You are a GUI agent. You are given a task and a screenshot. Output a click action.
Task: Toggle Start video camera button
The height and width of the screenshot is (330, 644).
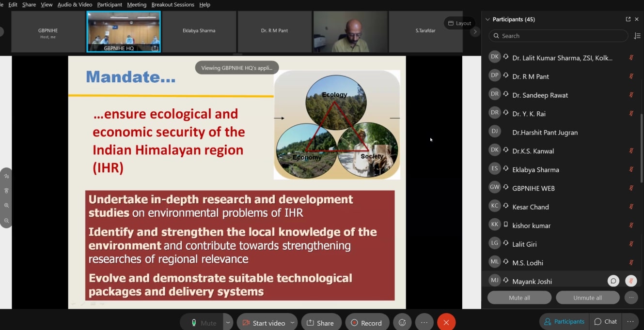coord(263,323)
